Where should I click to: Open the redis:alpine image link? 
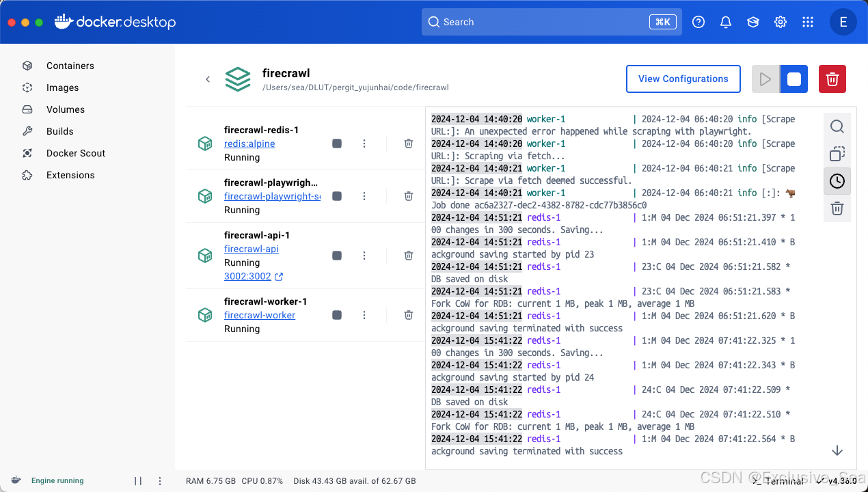coord(249,143)
